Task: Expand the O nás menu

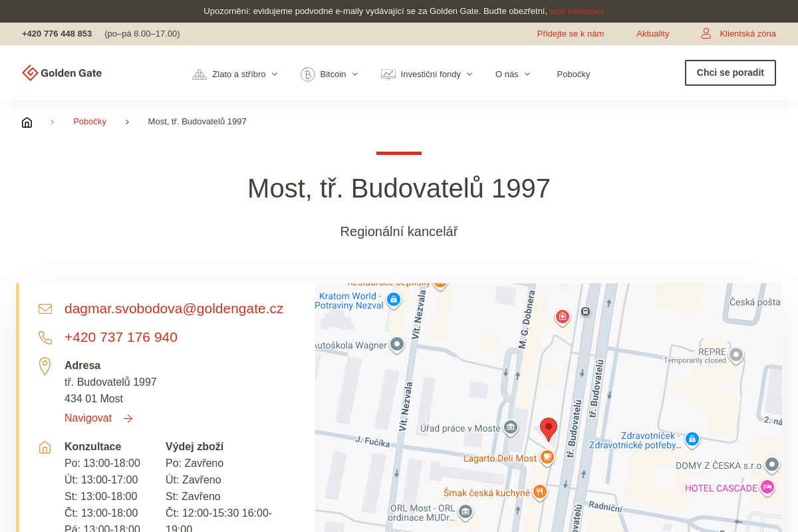Action: (513, 74)
